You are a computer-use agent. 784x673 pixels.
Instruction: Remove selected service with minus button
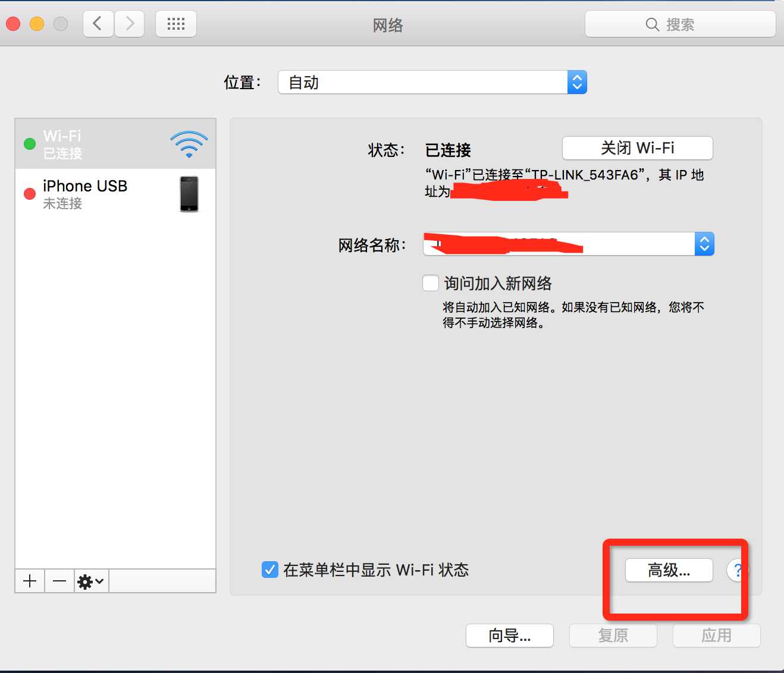pyautogui.click(x=59, y=581)
